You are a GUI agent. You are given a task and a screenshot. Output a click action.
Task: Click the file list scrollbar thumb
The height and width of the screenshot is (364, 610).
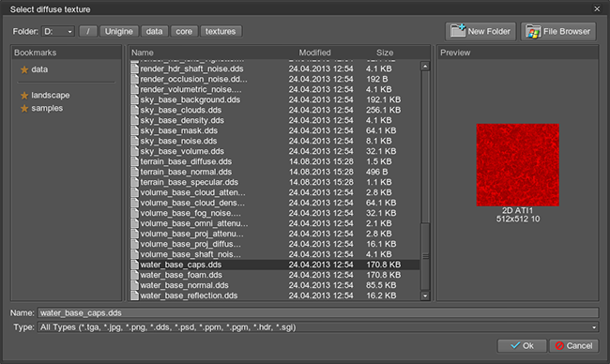425,256
